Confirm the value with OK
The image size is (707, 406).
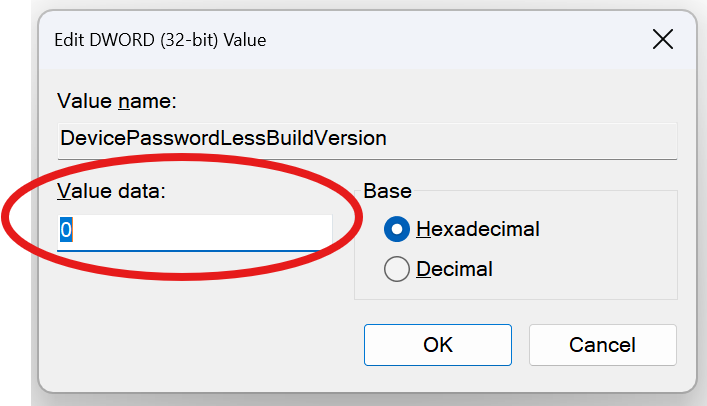pos(438,345)
